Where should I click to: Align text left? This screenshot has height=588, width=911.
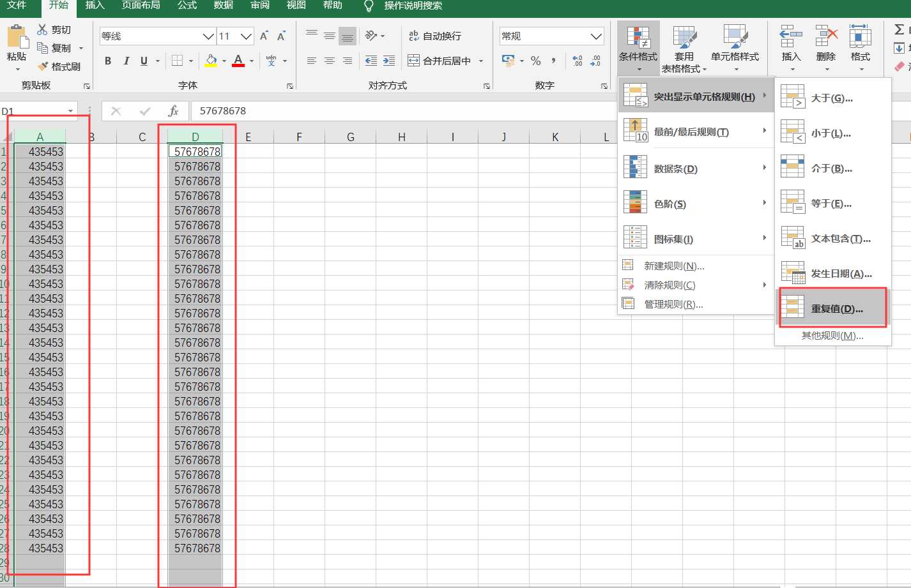[x=312, y=61]
